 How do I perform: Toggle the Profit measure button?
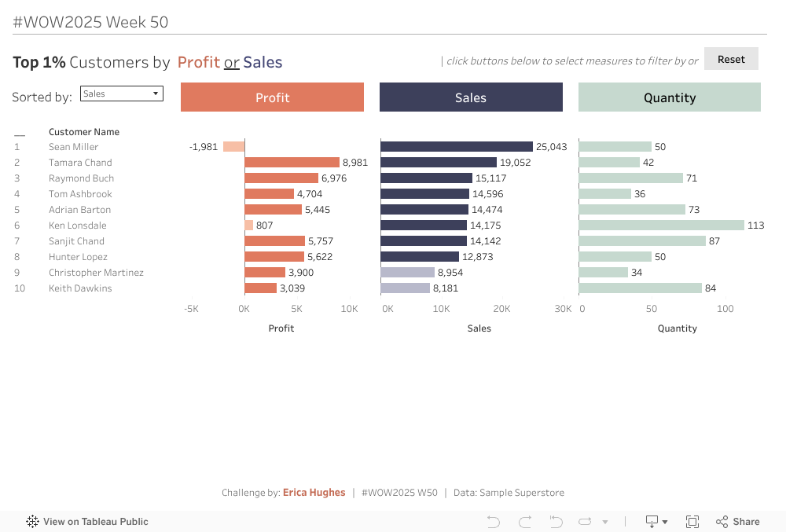tap(272, 97)
